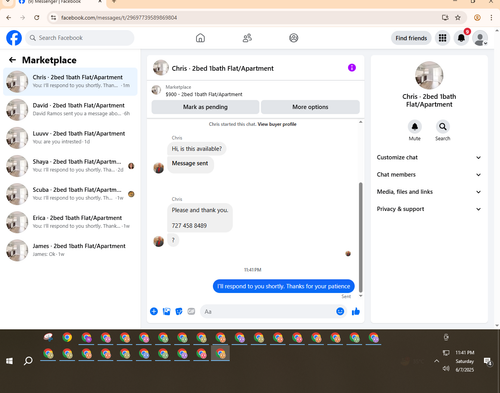
Task: Click the browser address bar URL
Action: [x=119, y=18]
